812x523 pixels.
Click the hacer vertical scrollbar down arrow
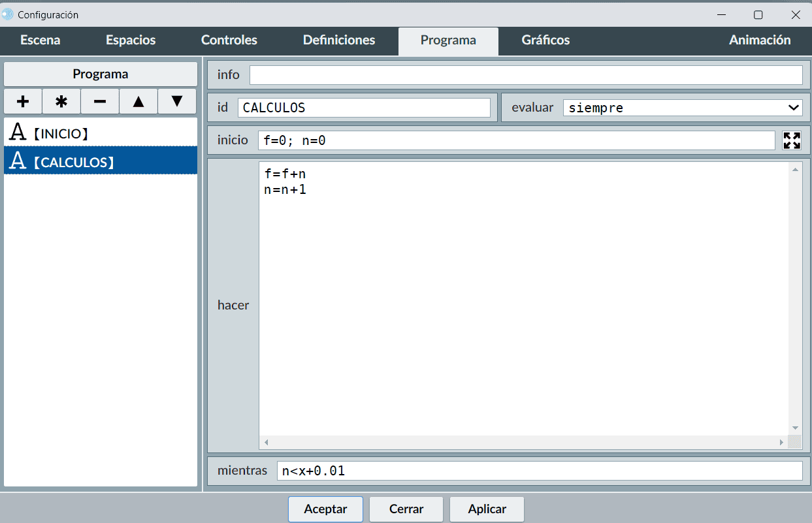(795, 428)
